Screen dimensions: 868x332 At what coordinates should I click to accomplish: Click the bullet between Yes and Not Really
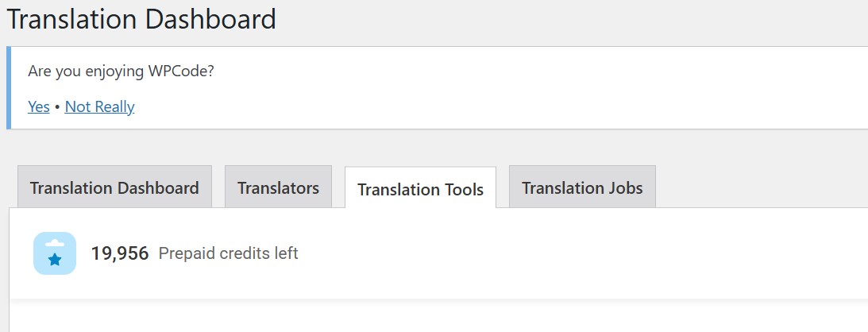(57, 107)
